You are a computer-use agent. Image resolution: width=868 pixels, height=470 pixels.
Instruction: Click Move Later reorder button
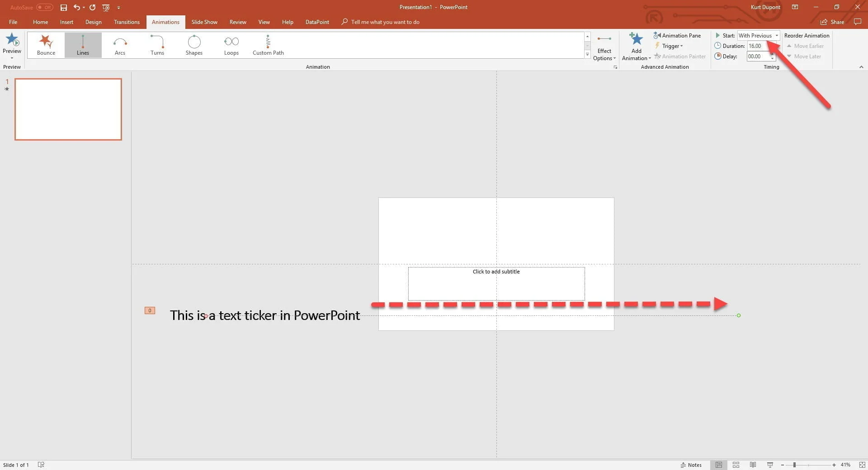point(804,56)
